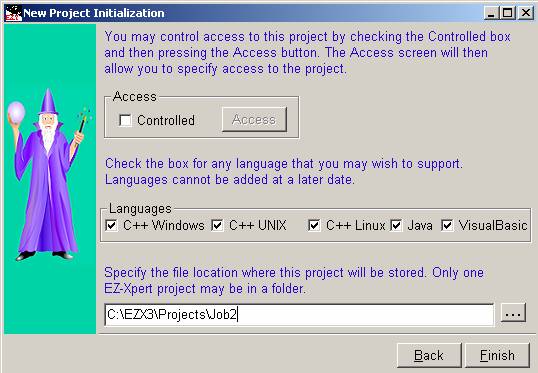Toggle the VisualBasic checkbox
Screen dimensions: 538x373
(447, 225)
